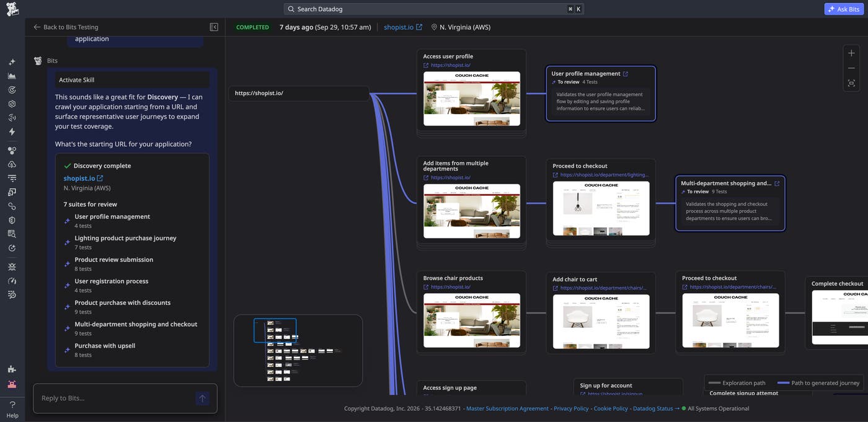
Task: Click URL under Add chair to cart
Action: coord(603,288)
